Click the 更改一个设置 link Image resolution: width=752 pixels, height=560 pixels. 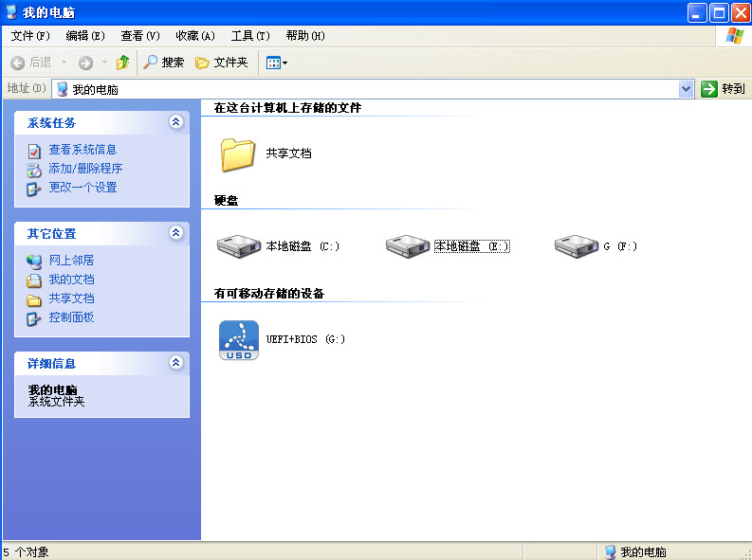point(83,188)
